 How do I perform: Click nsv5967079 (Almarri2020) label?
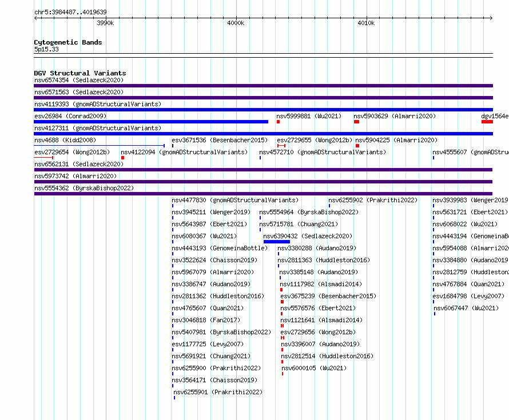(213, 272)
